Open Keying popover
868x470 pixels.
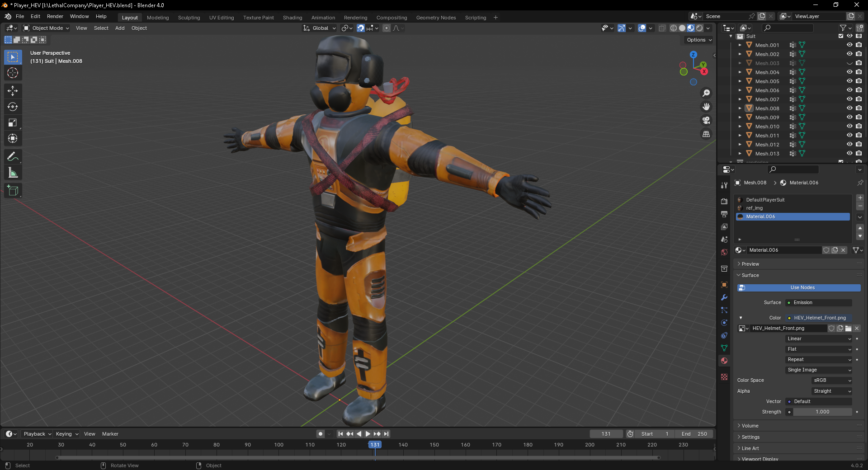[x=66, y=434]
